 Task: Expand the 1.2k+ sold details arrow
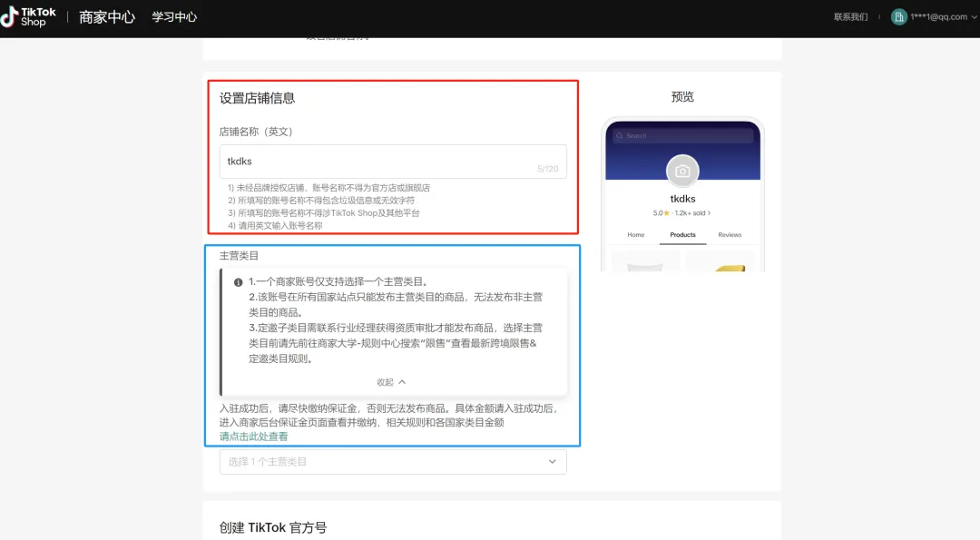pos(710,213)
